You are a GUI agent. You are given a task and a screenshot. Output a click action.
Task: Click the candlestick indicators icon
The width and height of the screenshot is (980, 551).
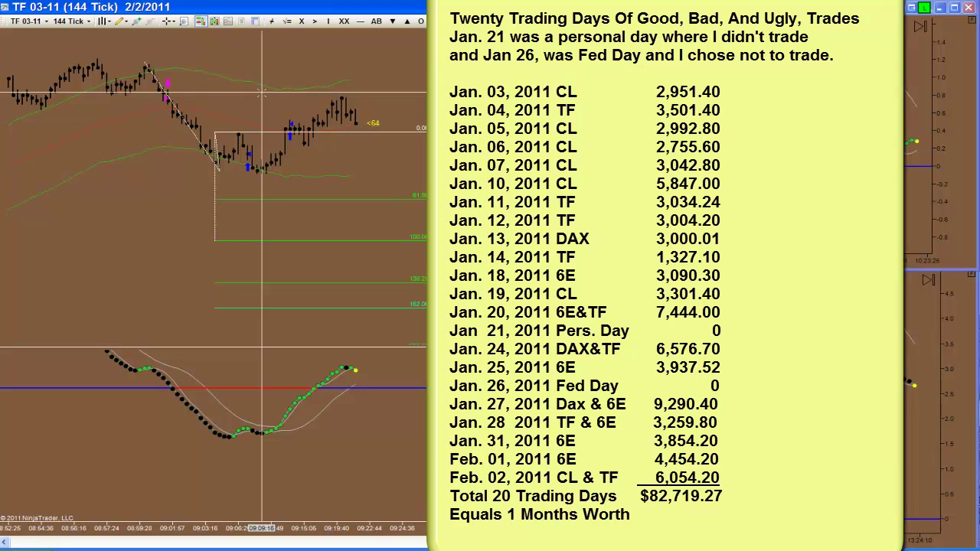pos(214,21)
